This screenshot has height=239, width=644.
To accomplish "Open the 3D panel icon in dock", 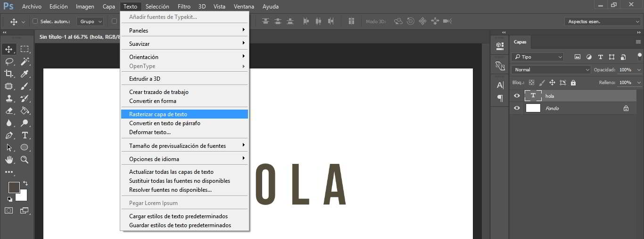I will click(x=500, y=45).
